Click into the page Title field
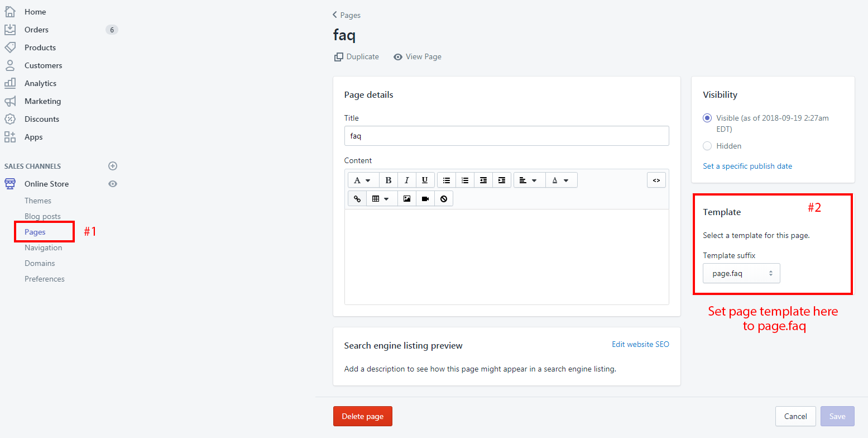Image resolution: width=868 pixels, height=438 pixels. click(506, 136)
